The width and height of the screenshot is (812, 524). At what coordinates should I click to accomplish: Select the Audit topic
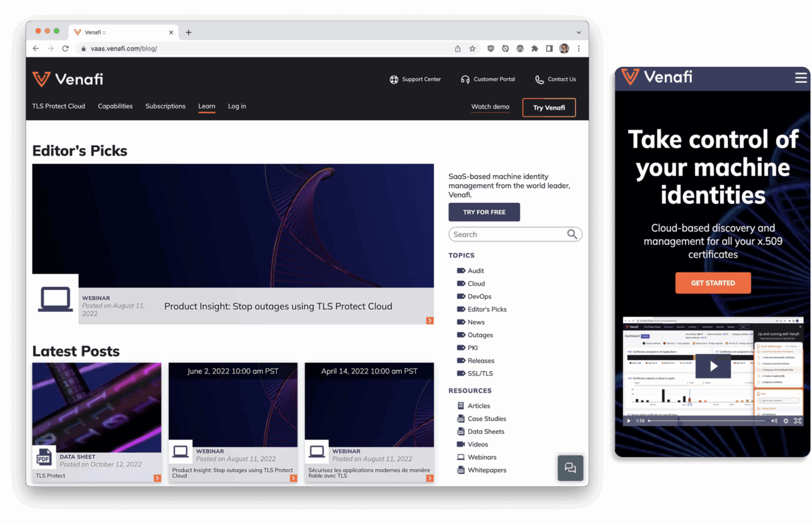[470, 271]
